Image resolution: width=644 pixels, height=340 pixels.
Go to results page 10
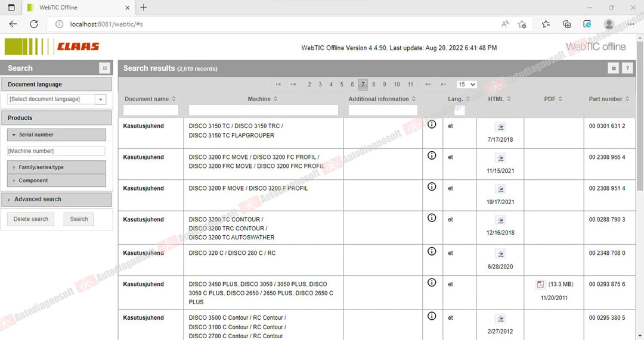point(397,85)
